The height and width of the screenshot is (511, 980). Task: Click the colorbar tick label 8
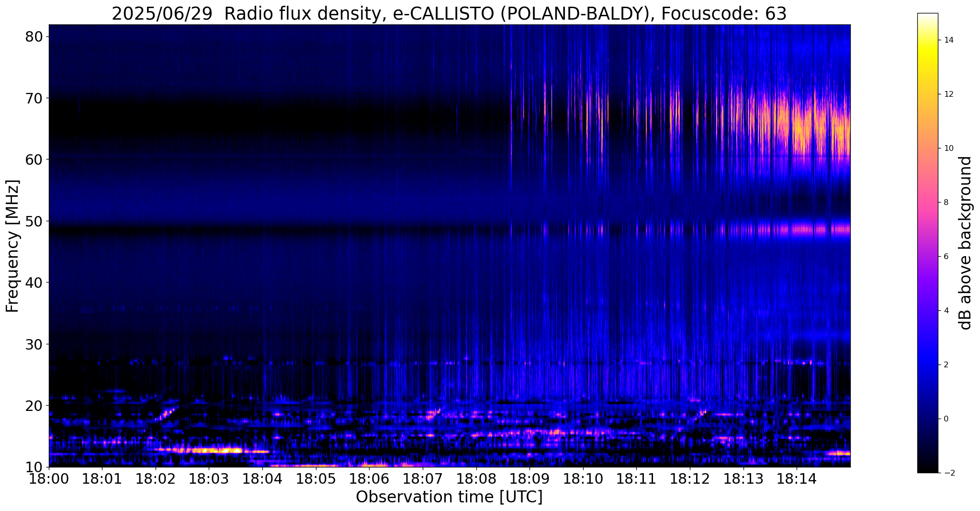coord(946,203)
